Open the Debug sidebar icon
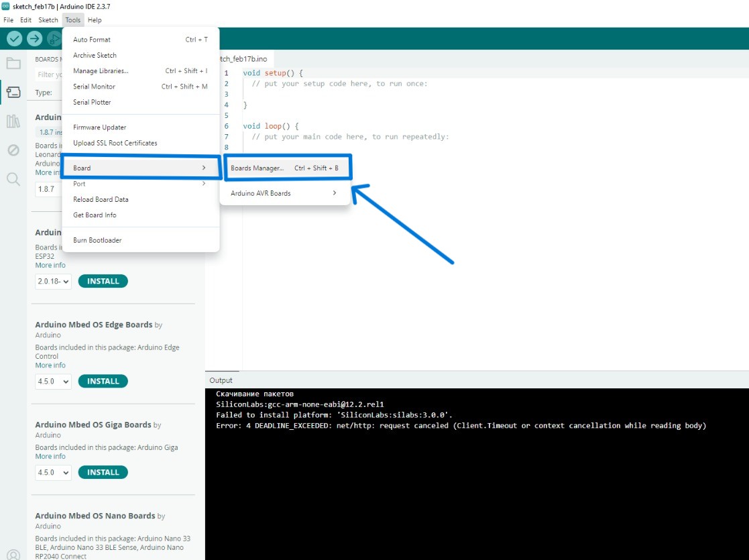 13,150
